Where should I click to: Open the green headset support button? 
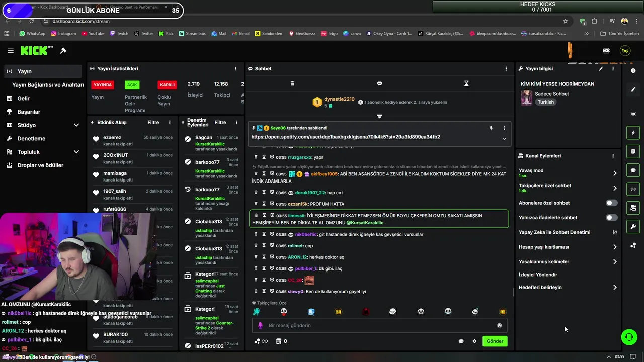point(629,337)
